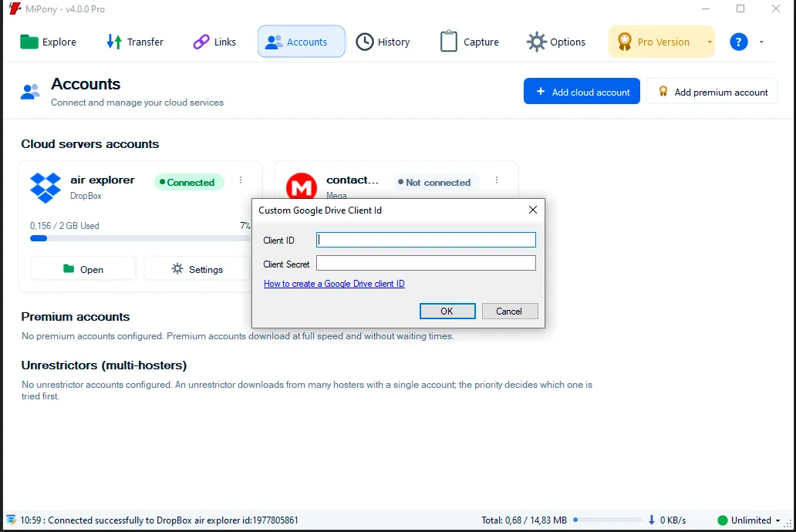Maximize the MiPony window

(x=740, y=8)
